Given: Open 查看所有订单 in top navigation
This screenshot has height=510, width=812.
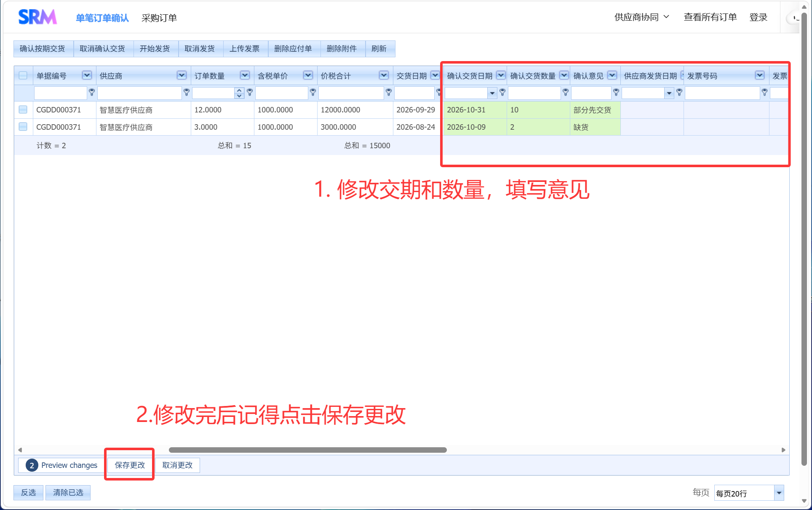Looking at the screenshot, I should click(710, 17).
